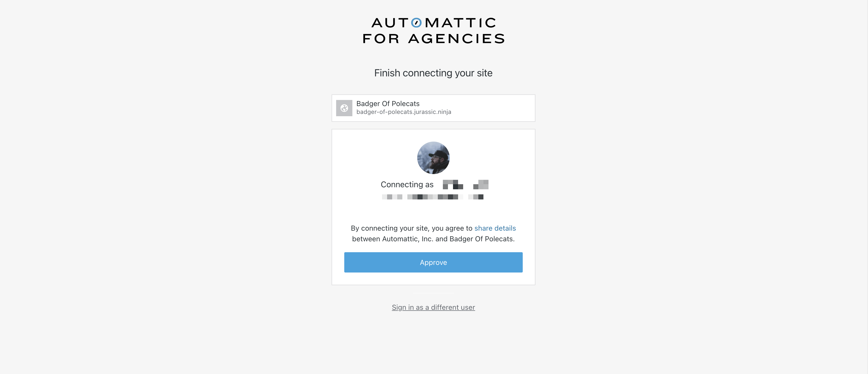This screenshot has width=868, height=374.
Task: Click the badger-of-polecats.jurassic.ninja URL text
Action: point(404,112)
